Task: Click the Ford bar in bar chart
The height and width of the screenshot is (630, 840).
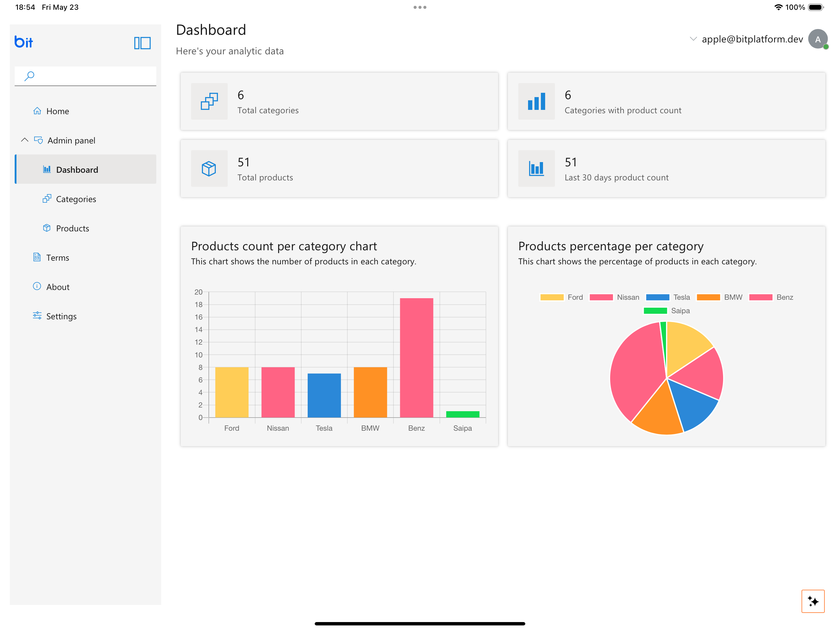Action: 232,392
